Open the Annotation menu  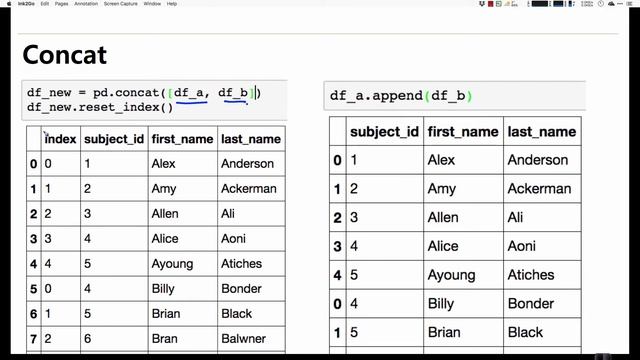[86, 4]
